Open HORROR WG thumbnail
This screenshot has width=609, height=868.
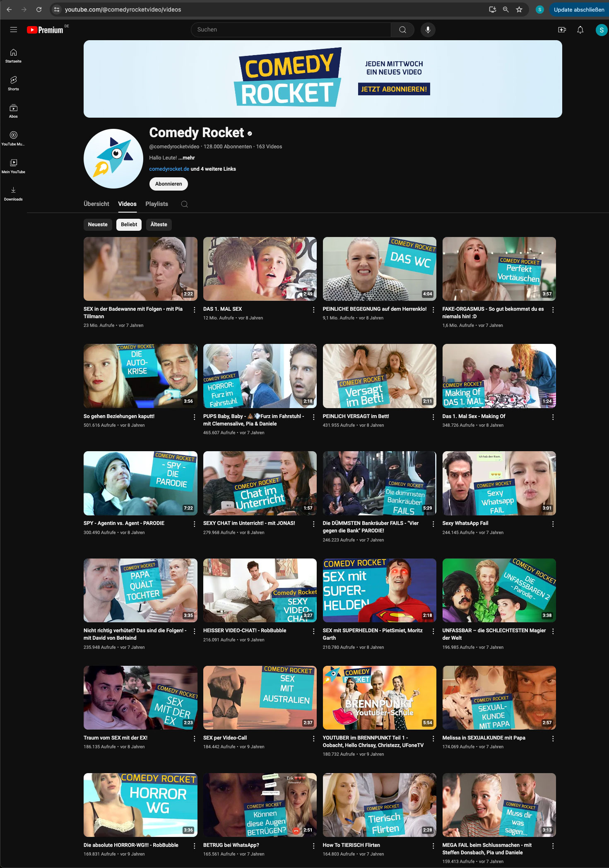(140, 805)
